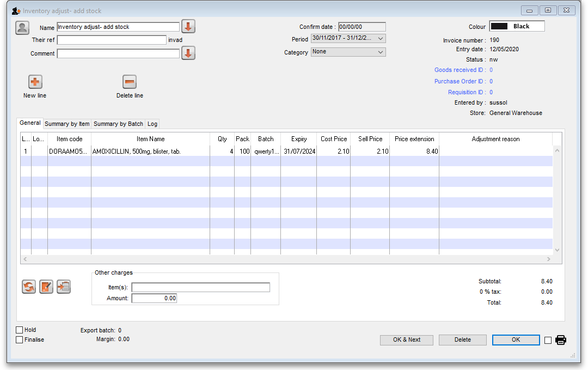Click the down-arrow icon next to Comment field
The height and width of the screenshot is (370, 588).
pyautogui.click(x=188, y=53)
